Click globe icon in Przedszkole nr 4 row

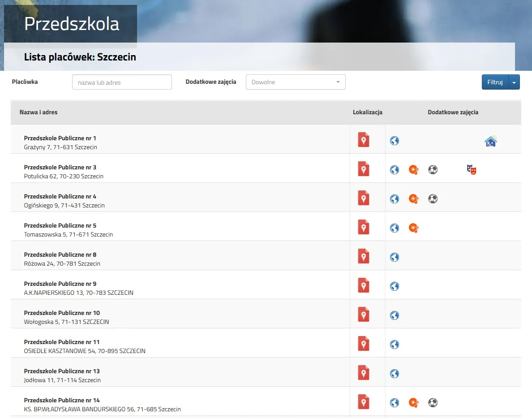[x=394, y=198]
